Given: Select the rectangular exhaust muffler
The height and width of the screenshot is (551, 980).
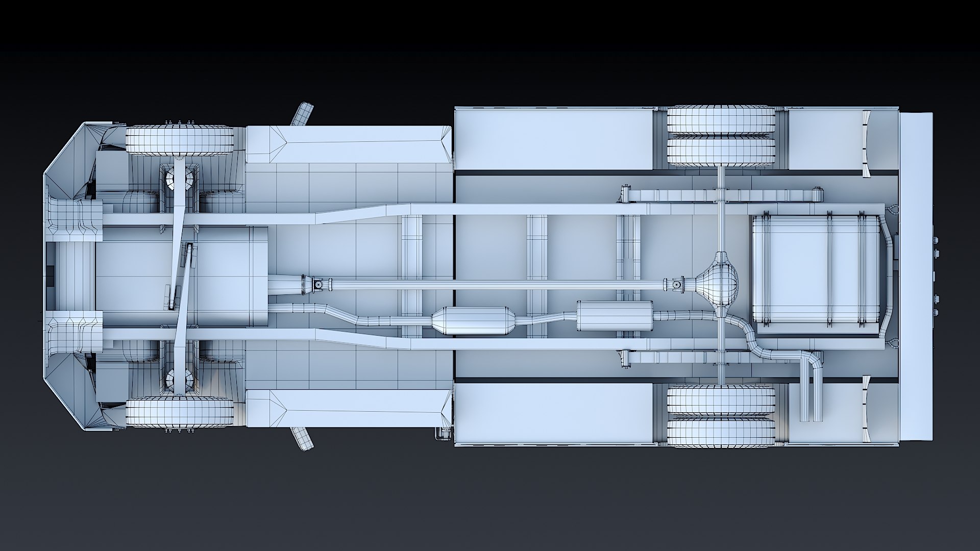Looking at the screenshot, I should point(615,316).
